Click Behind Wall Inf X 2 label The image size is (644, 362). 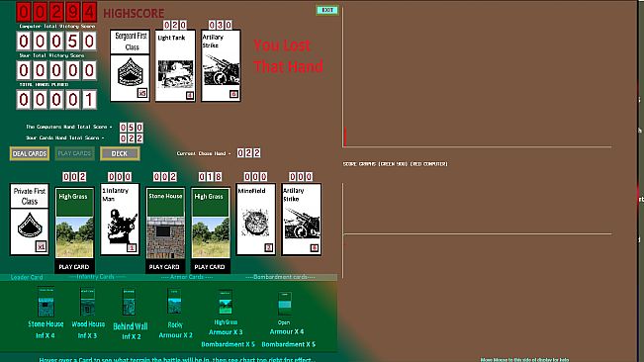click(131, 331)
